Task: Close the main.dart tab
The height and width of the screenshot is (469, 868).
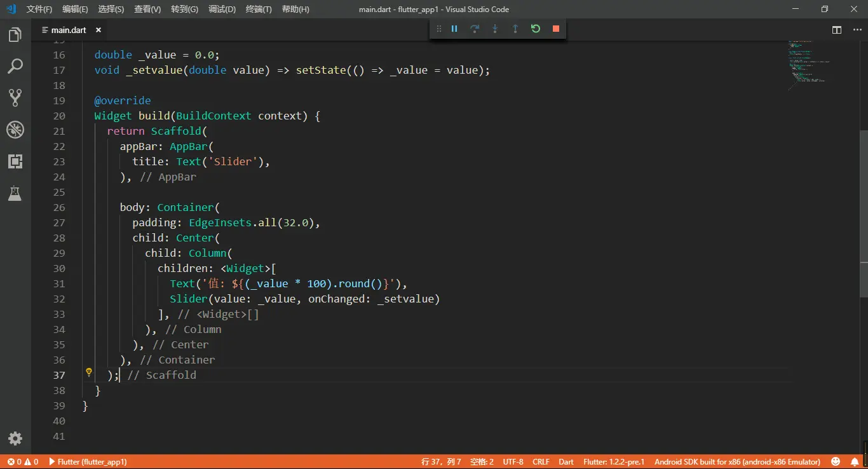Action: 99,30
